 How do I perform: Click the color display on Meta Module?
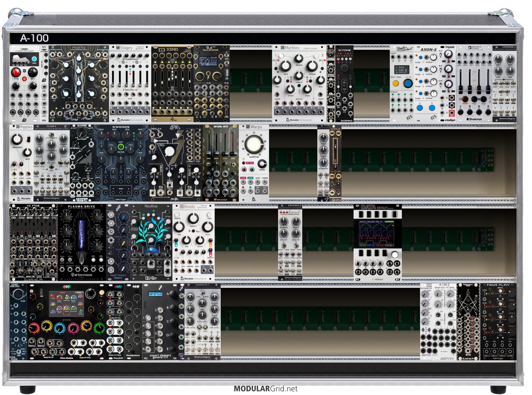coord(66,304)
